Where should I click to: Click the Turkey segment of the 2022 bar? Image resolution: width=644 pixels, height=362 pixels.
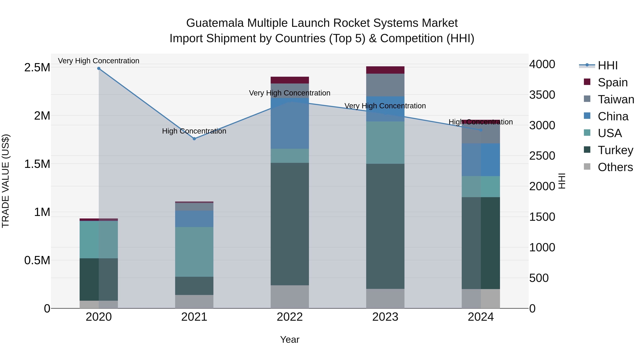click(290, 224)
